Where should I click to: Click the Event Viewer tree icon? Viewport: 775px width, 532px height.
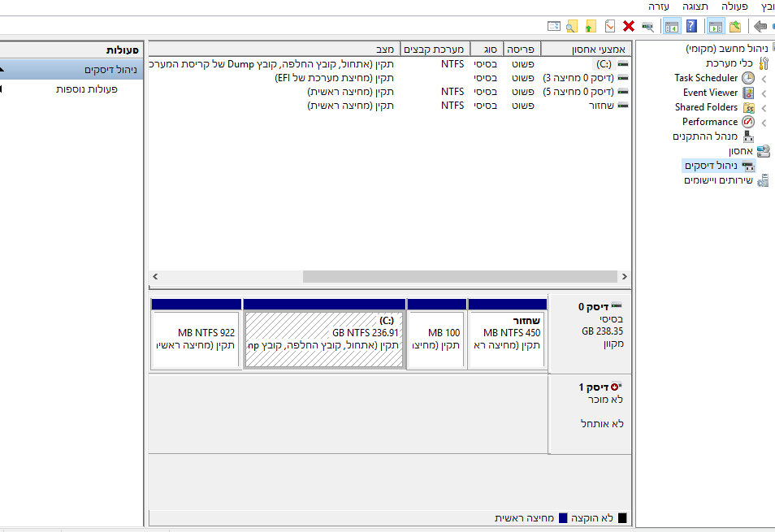click(x=748, y=93)
